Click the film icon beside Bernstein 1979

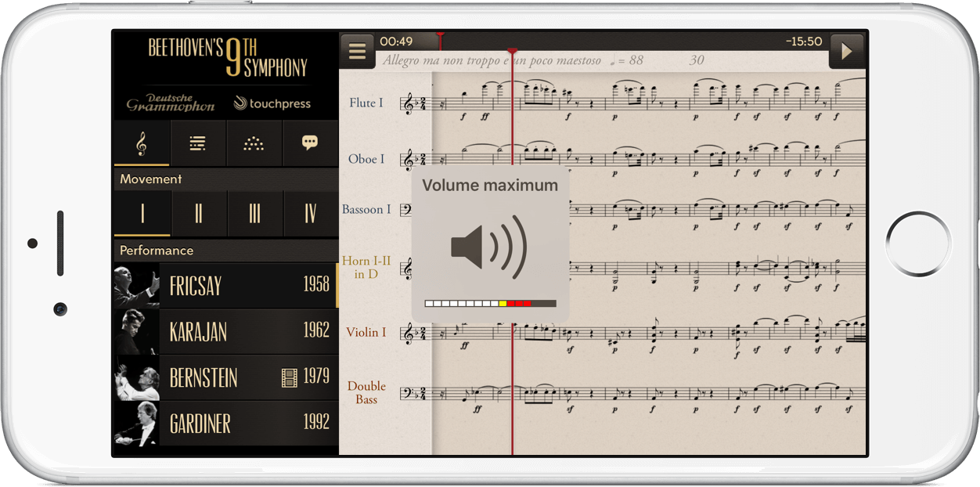click(x=290, y=378)
